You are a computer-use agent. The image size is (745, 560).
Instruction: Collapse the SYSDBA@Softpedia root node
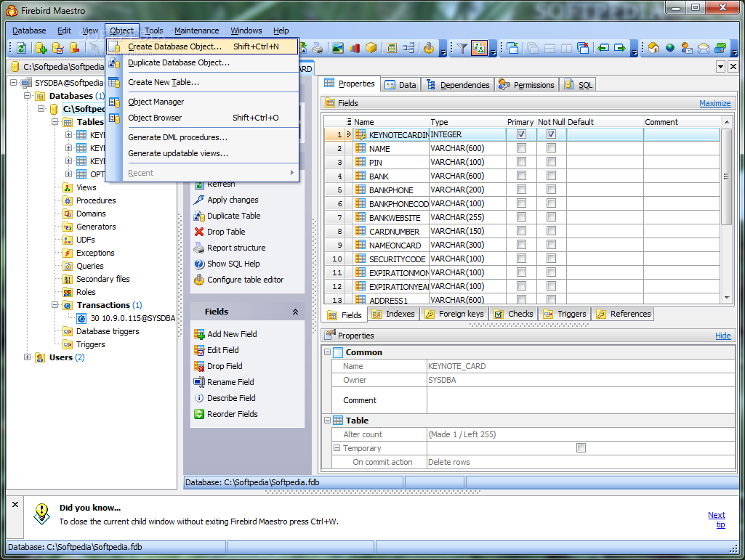pos(13,83)
